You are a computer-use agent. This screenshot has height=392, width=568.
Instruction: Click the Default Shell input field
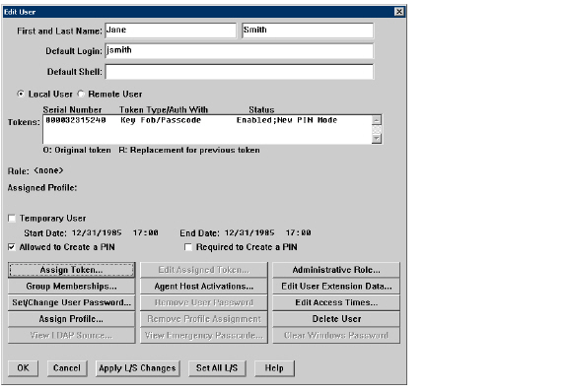pos(239,72)
